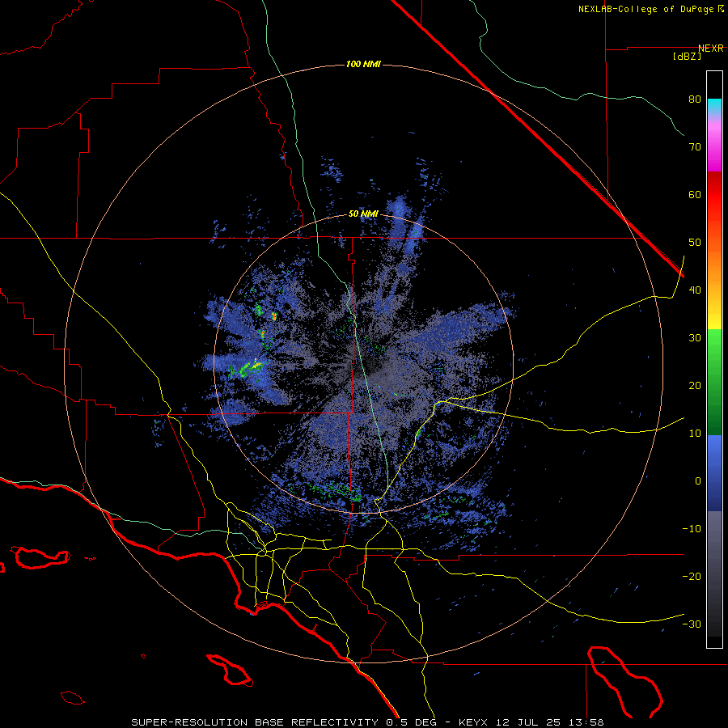Click the 0 value on the dBZ scale
728x728 pixels.
point(698,481)
